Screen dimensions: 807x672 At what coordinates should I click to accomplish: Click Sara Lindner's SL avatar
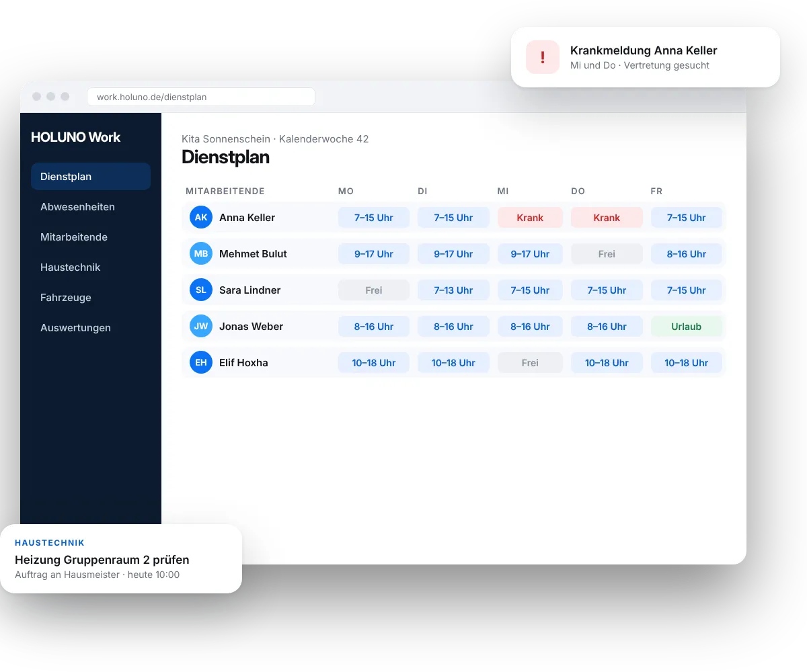tap(201, 290)
